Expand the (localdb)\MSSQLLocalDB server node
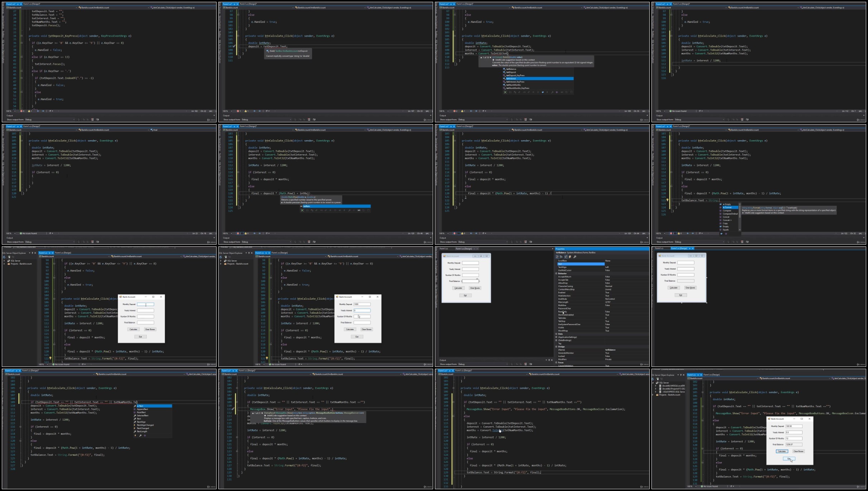Viewport: 868px width, 491px height. point(656,386)
